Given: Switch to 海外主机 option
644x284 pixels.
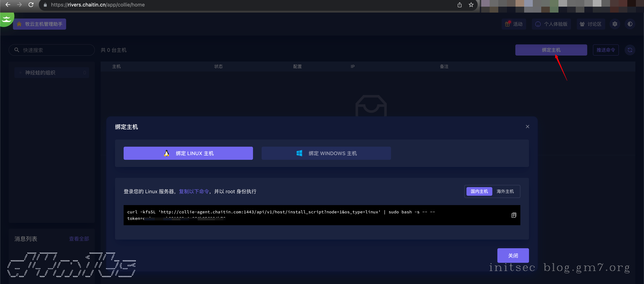Looking at the screenshot, I should (505, 191).
